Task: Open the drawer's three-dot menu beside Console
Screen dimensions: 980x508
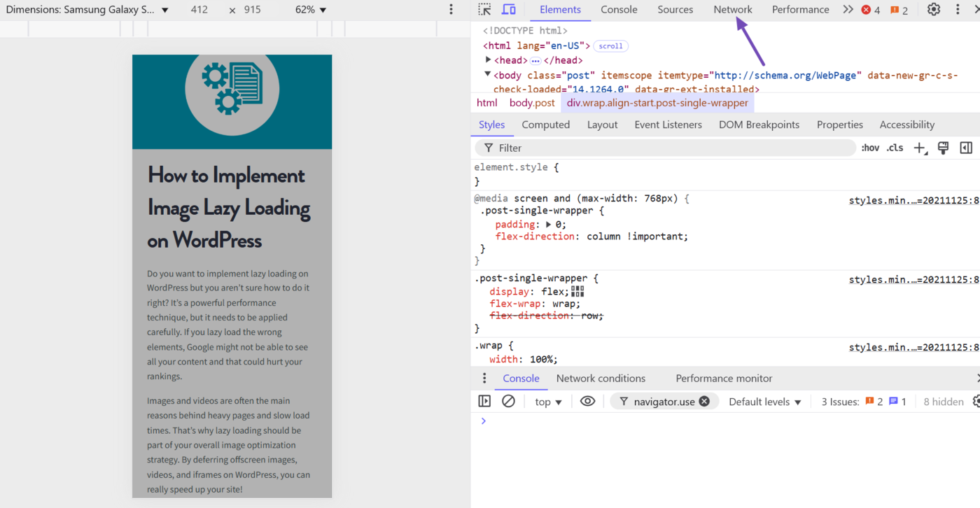Action: coord(484,379)
